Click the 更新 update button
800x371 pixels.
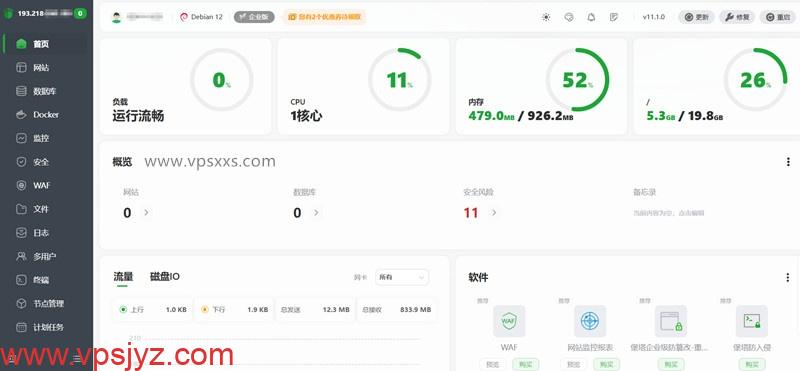(696, 17)
